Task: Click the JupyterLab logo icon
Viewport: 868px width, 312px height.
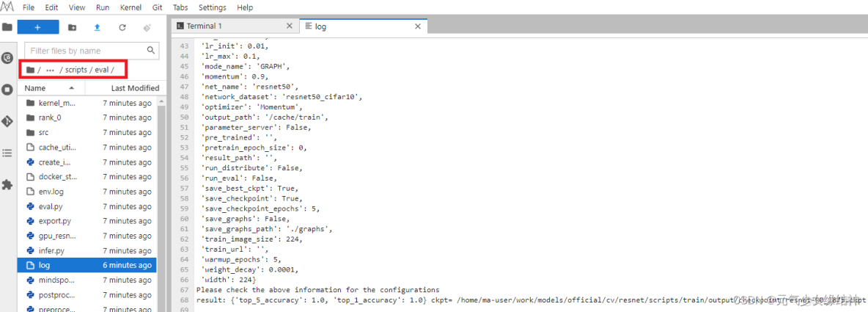Action: click(7, 7)
